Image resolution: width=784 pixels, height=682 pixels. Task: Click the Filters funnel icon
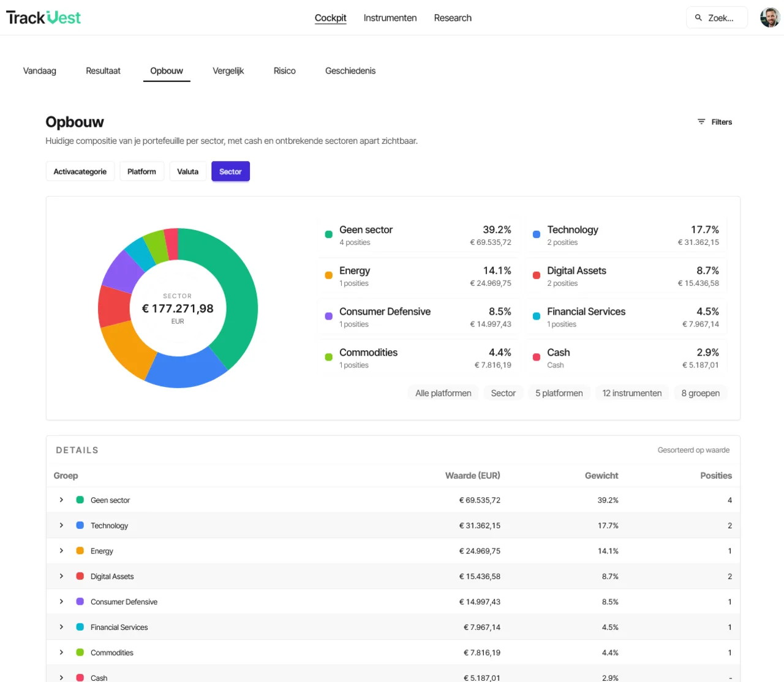point(701,122)
